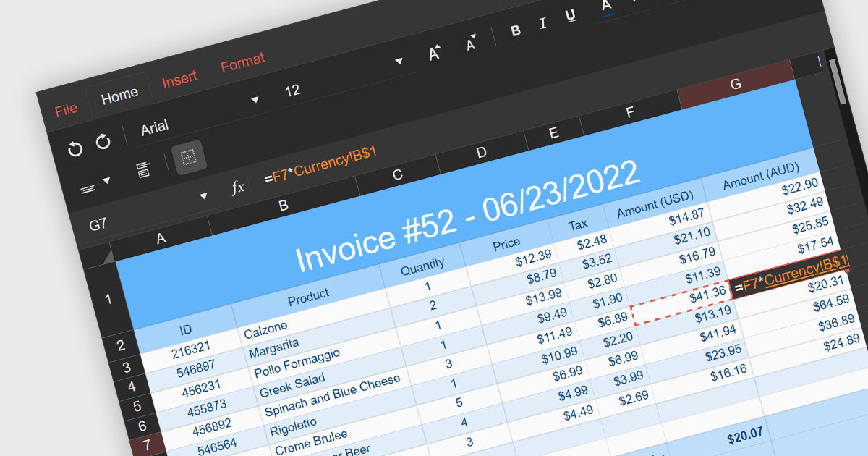
Task: Toggle bold formatting
Action: click(x=516, y=30)
